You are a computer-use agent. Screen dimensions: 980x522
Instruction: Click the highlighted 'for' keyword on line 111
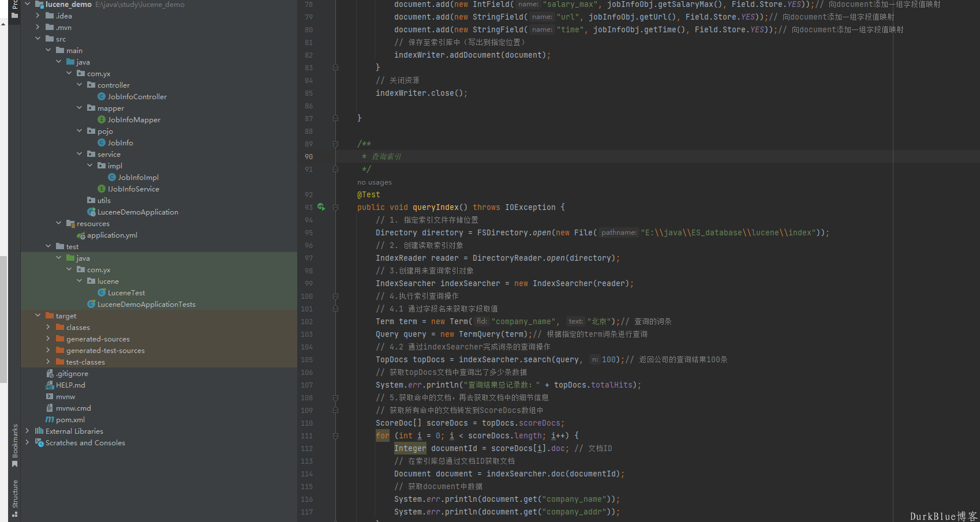click(x=383, y=435)
